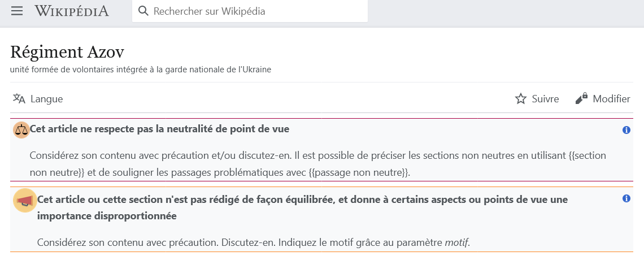Click the article short description subtitle

[x=141, y=70]
